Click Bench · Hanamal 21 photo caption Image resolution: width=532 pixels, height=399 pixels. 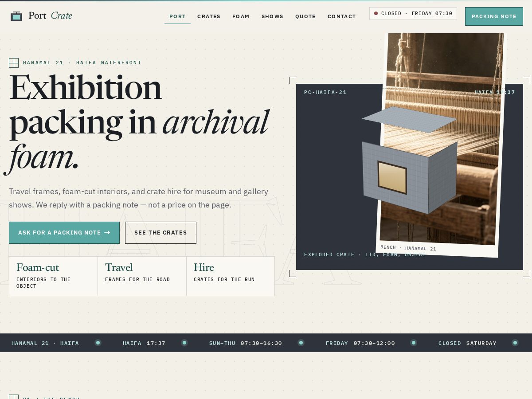(408, 248)
